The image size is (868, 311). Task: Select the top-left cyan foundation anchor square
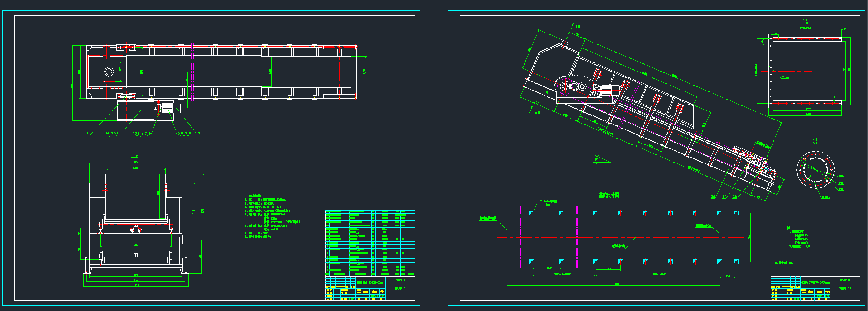pyautogui.click(x=532, y=213)
